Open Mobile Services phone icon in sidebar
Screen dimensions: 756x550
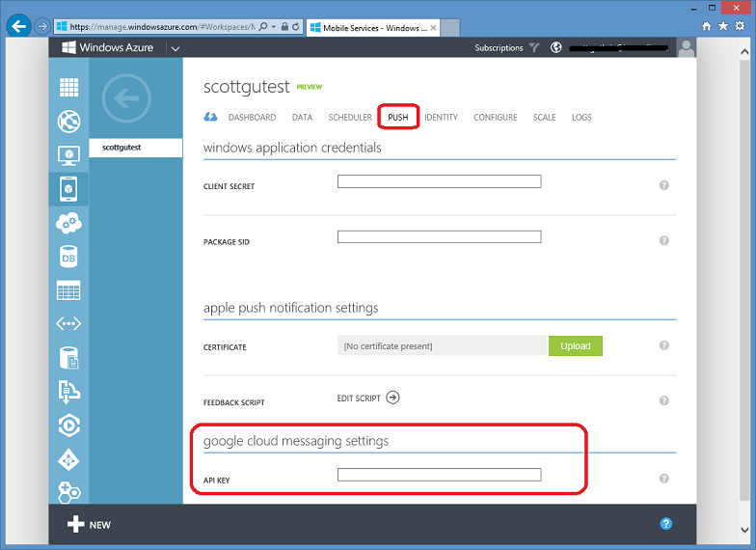(68, 189)
